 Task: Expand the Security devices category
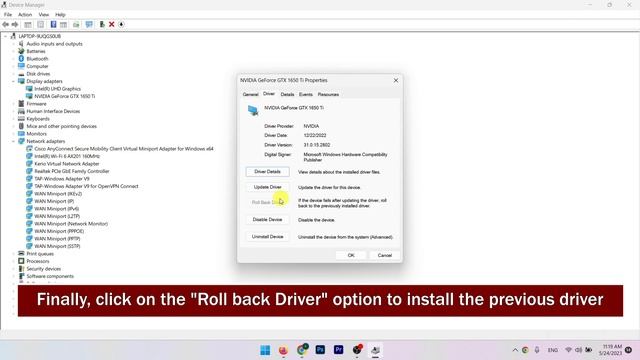click(x=13, y=269)
